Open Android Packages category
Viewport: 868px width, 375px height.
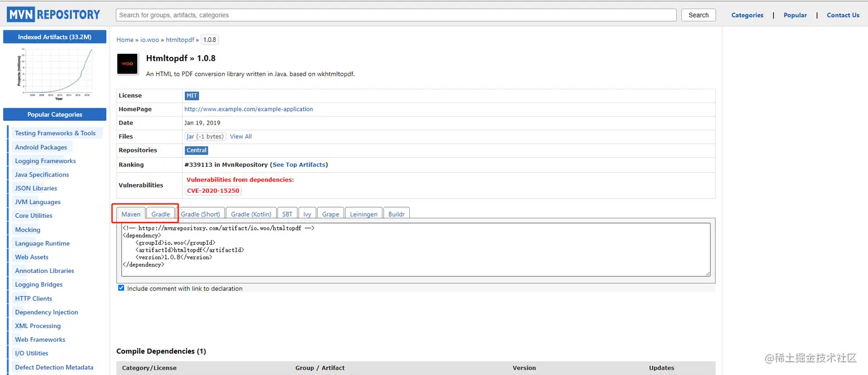41,147
